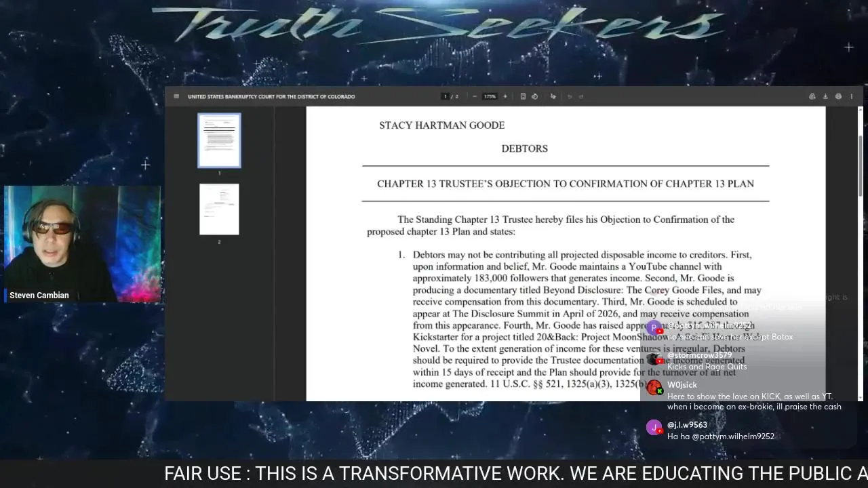Click the page number input field
Viewport: 868px width, 488px height.
446,96
